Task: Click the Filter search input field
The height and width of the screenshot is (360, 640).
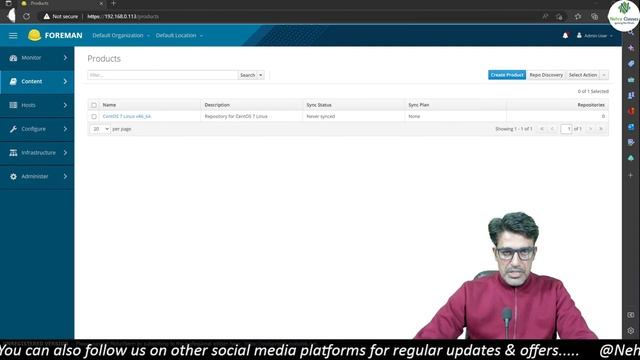Action: tap(162, 75)
